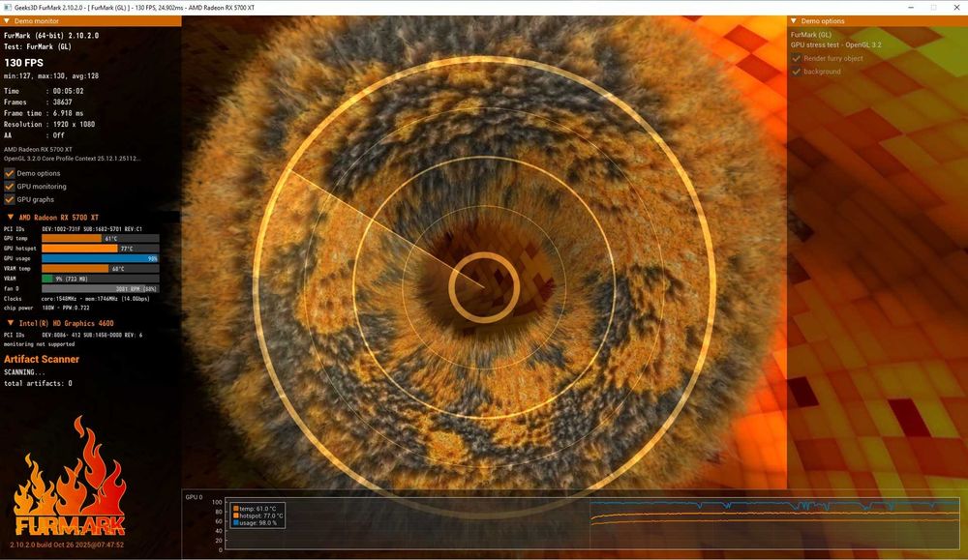Click the VRAM 9% usage bar
Image resolution: width=968 pixels, height=560 pixels.
pyautogui.click(x=100, y=279)
